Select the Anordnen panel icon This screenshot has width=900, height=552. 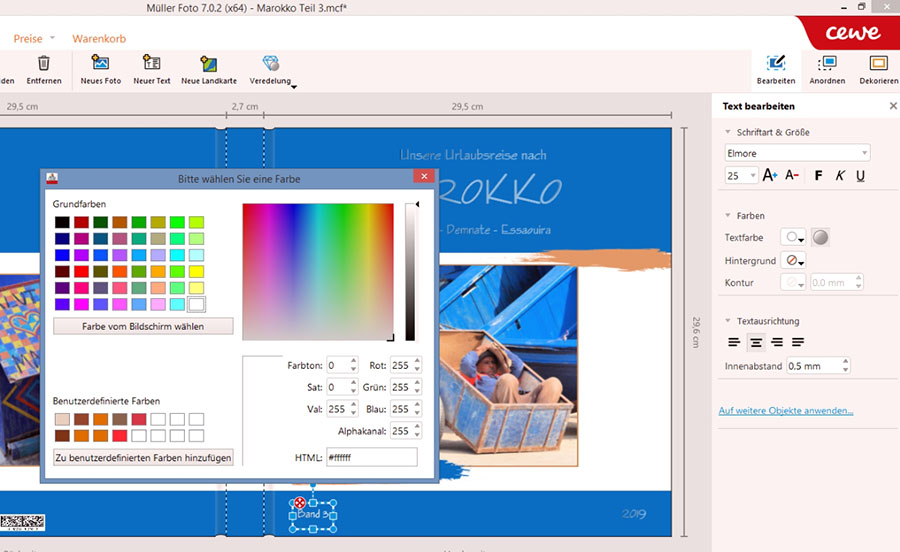click(x=827, y=64)
